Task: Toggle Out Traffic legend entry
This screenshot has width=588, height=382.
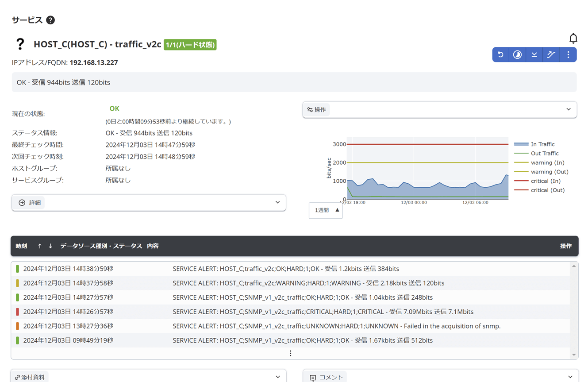Action: (536, 154)
